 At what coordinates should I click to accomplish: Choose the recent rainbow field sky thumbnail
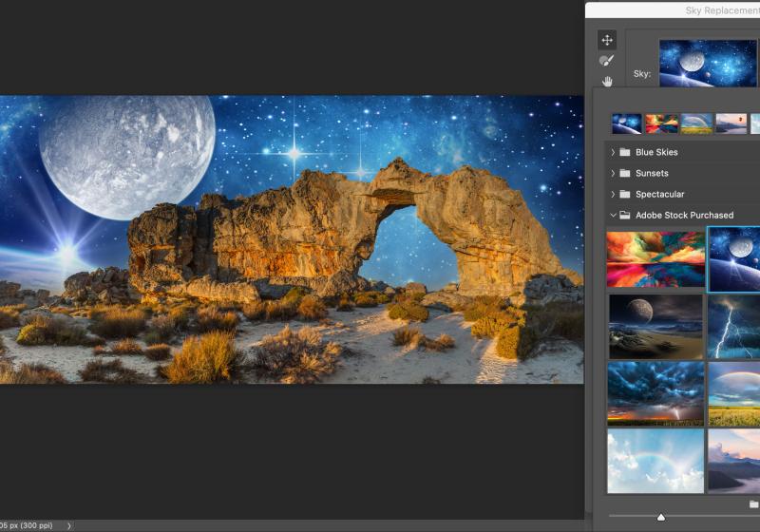[696, 124]
